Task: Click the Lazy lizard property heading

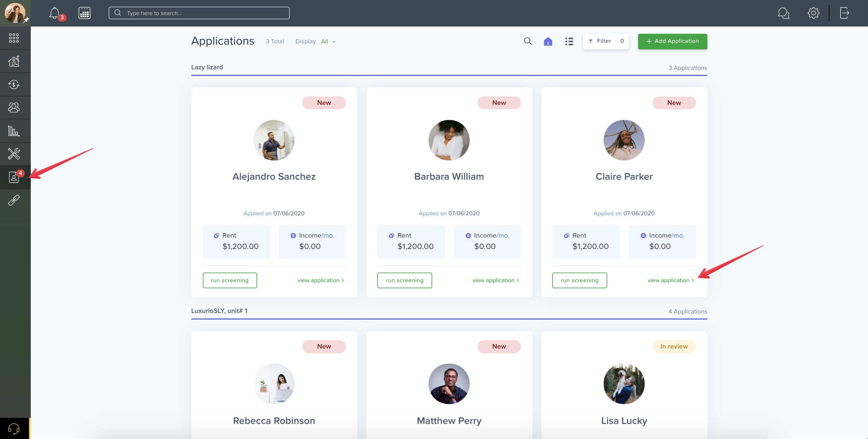Action: click(x=207, y=67)
